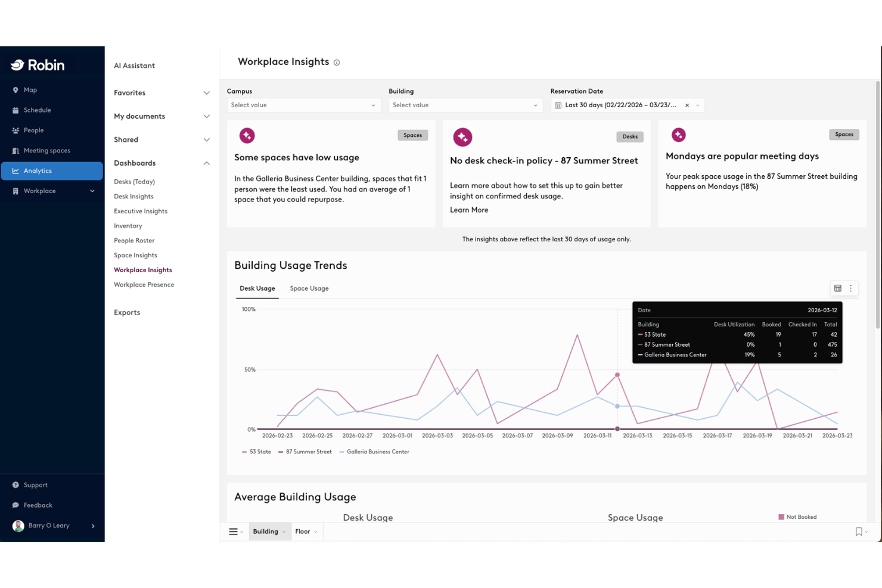Screen dimensions: 882x588
Task: Open Map via its pin icon
Action: pyautogui.click(x=15, y=90)
